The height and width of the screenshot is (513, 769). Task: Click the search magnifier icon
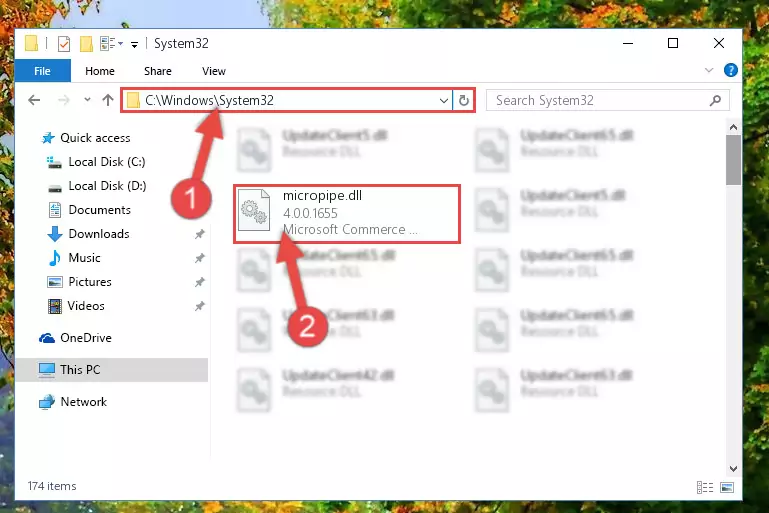[715, 101]
